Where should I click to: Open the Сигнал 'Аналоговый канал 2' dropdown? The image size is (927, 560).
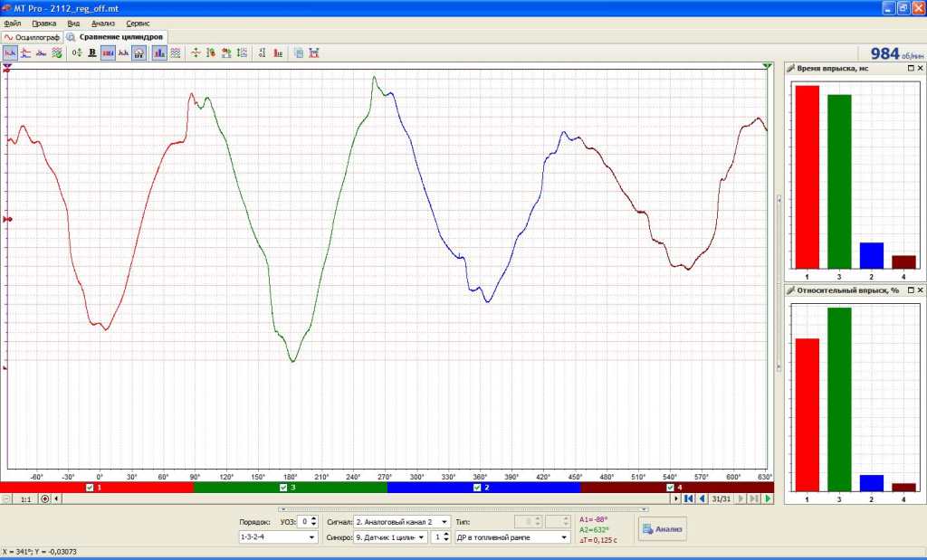click(402, 522)
